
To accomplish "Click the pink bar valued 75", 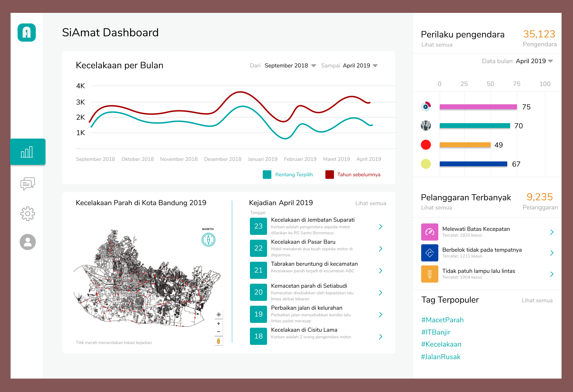I will coord(478,107).
